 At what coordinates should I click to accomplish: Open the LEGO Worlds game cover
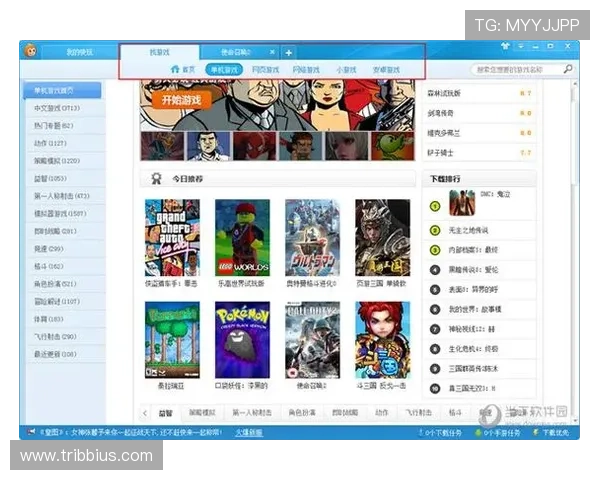[x=242, y=237]
